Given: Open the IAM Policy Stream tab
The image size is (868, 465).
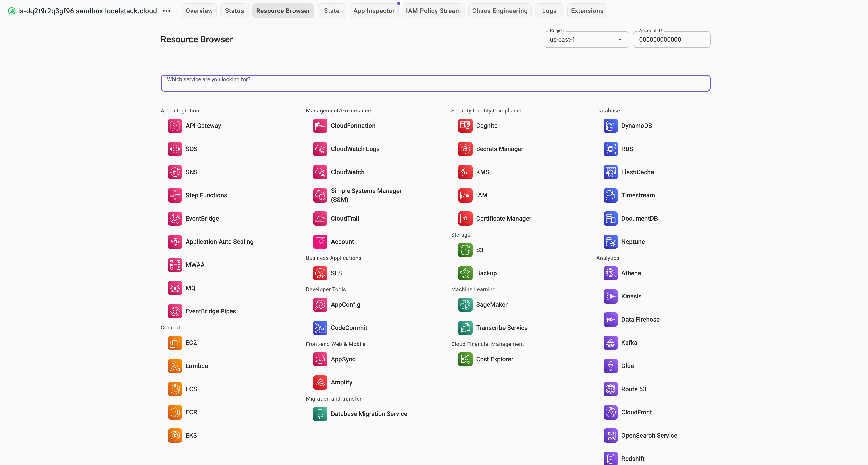Looking at the screenshot, I should coord(433,11).
